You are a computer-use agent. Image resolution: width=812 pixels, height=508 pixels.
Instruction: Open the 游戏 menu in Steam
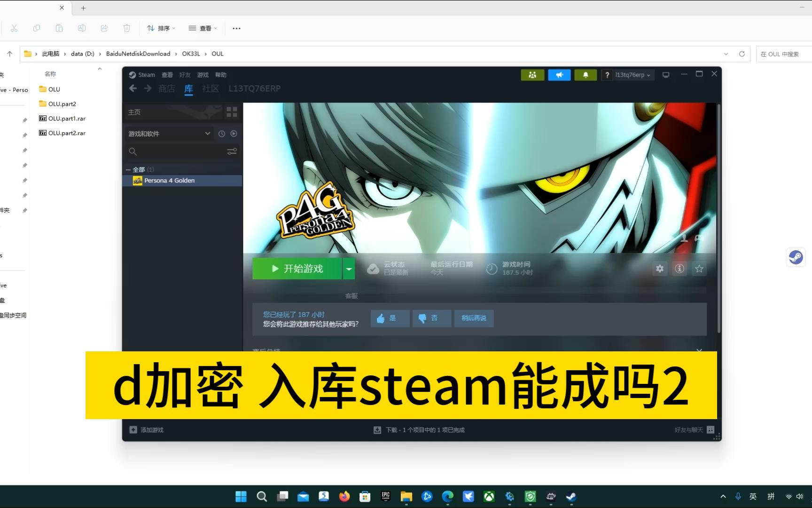(203, 75)
